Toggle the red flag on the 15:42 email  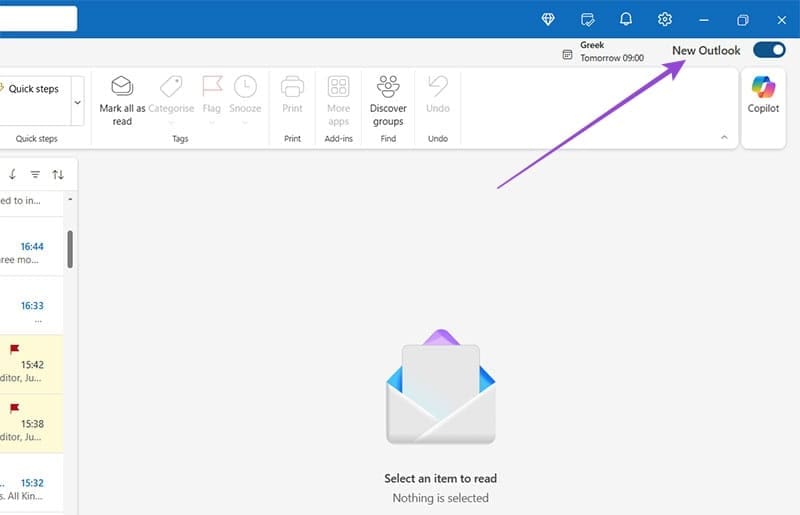(14, 349)
